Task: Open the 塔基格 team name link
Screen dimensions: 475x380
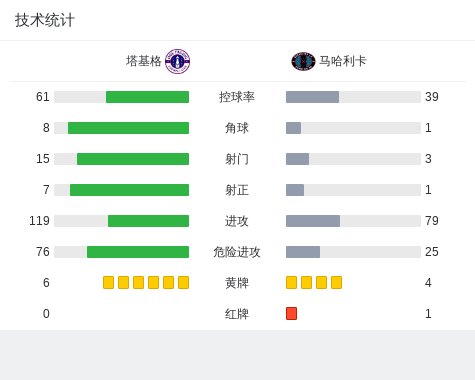Action: point(144,61)
